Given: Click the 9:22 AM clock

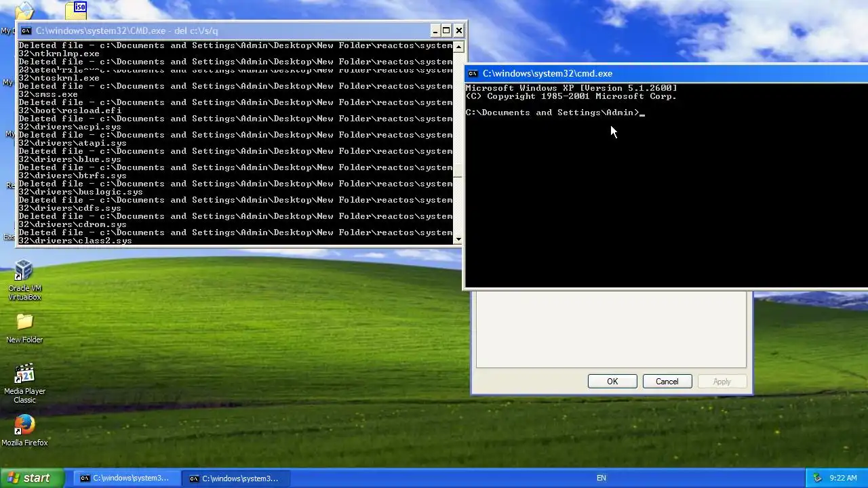Looking at the screenshot, I should (x=843, y=478).
